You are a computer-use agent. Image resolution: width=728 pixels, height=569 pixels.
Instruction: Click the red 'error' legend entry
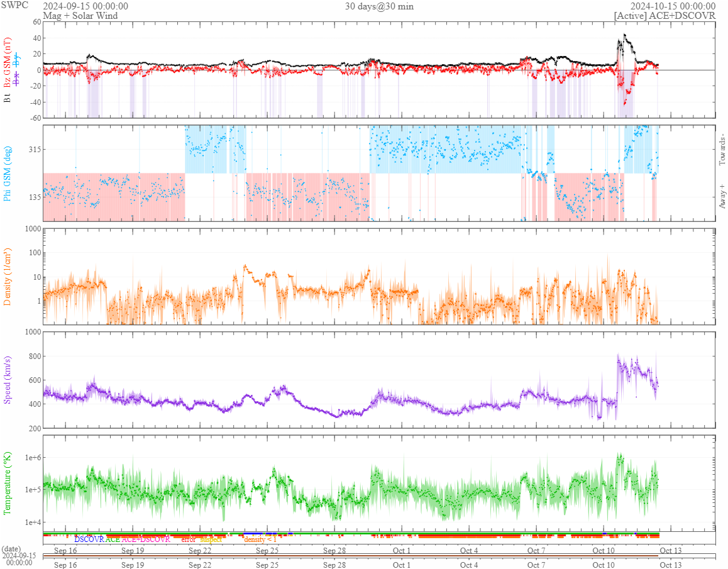pos(189,539)
